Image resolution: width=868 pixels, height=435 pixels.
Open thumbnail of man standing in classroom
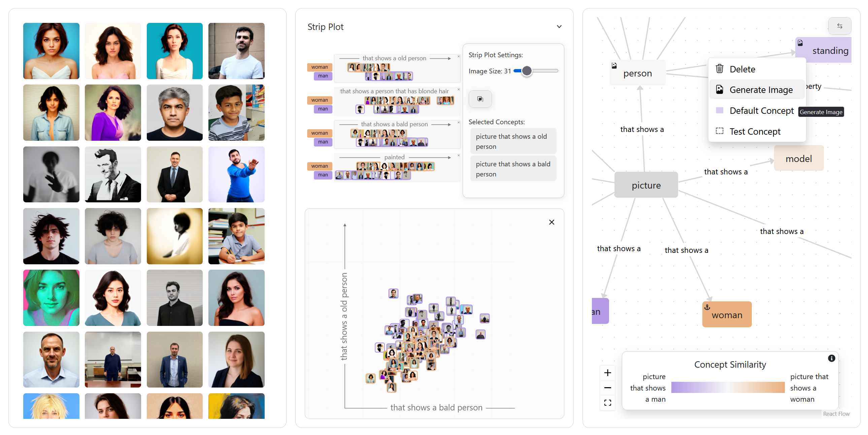pos(113,359)
